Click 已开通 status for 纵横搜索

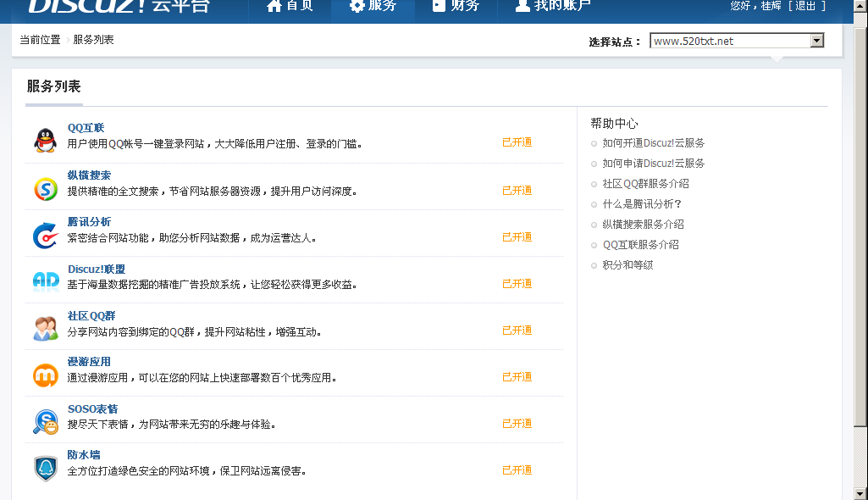[x=517, y=191]
